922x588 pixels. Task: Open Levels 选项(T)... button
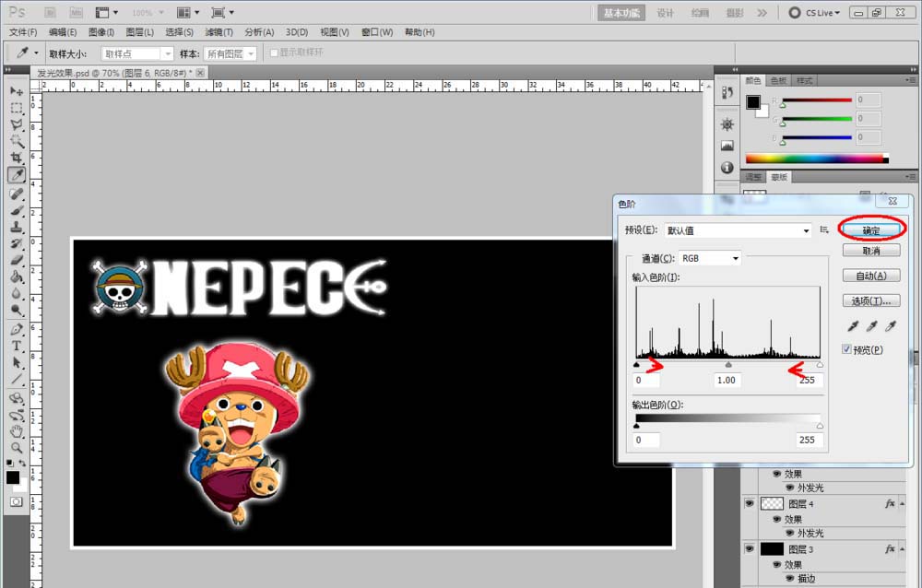tap(871, 301)
